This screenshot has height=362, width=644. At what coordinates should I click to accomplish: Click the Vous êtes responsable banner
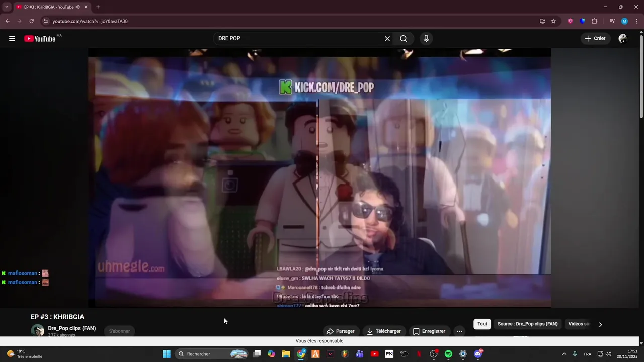pos(319,341)
